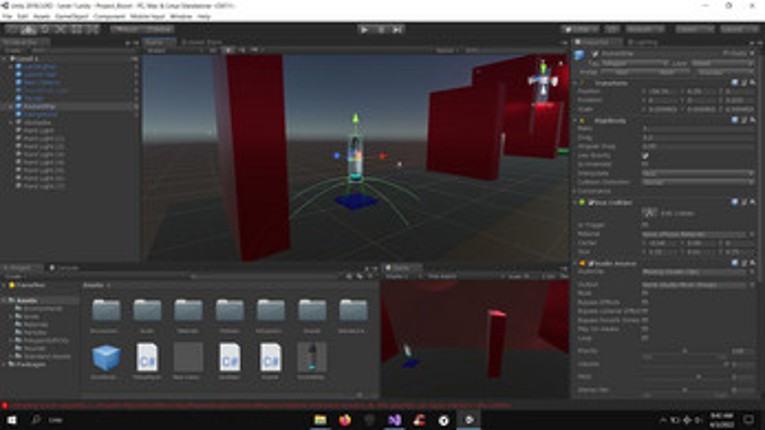Image resolution: width=765 pixels, height=430 pixels.
Task: Adjust the Audio Source Volume slider
Action: point(685,364)
